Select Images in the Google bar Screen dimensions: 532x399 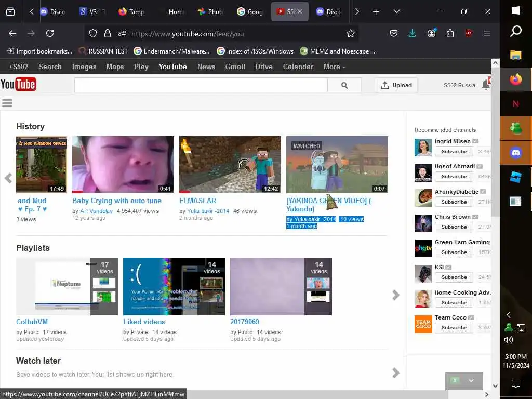pos(84,67)
